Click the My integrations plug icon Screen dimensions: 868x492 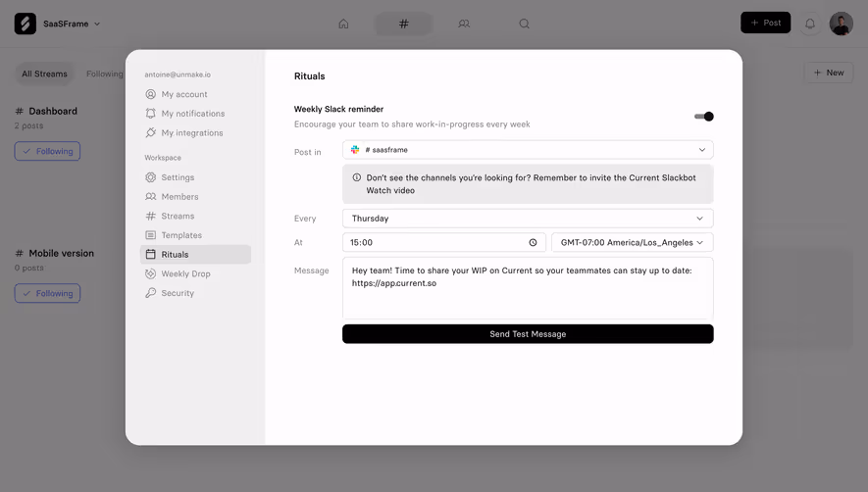pyautogui.click(x=151, y=133)
